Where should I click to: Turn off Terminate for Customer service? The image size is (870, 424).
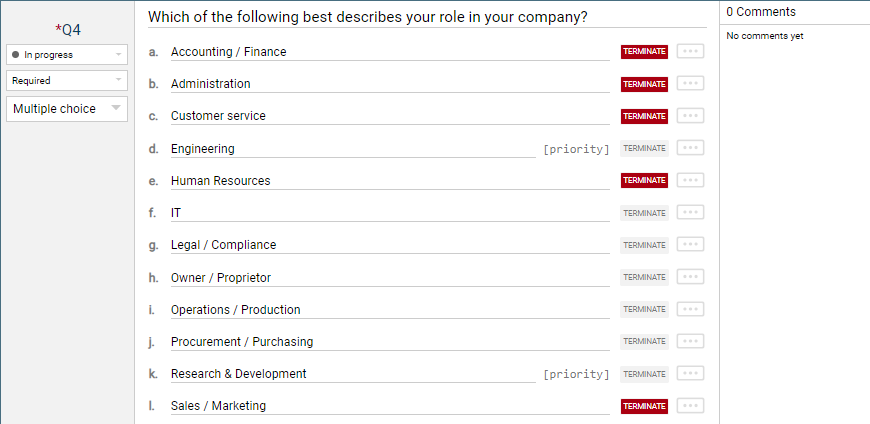pos(644,116)
